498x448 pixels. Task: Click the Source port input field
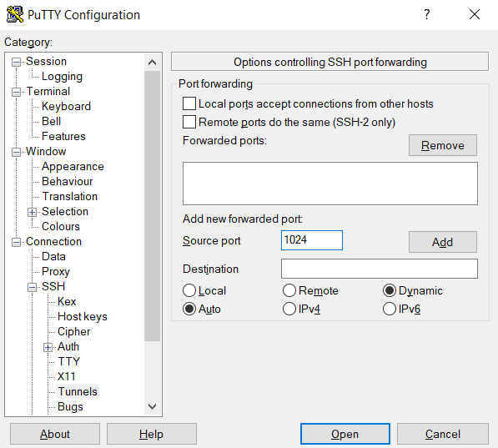(312, 240)
